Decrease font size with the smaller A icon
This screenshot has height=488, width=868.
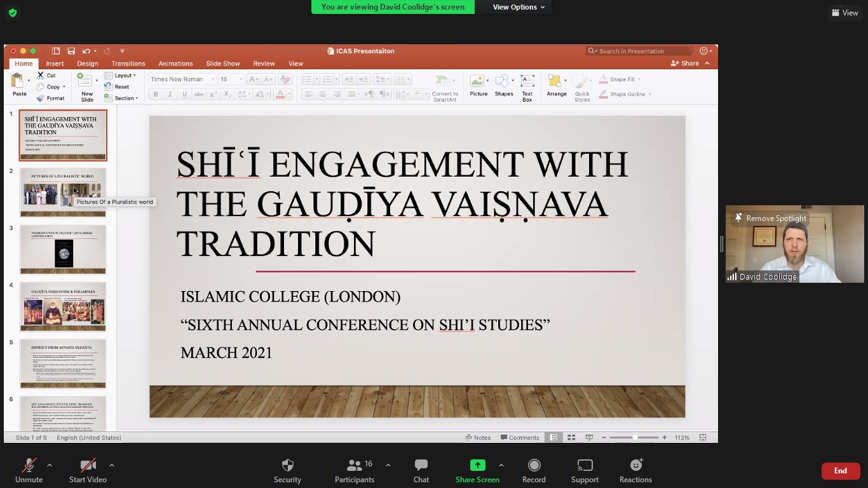click(x=268, y=79)
